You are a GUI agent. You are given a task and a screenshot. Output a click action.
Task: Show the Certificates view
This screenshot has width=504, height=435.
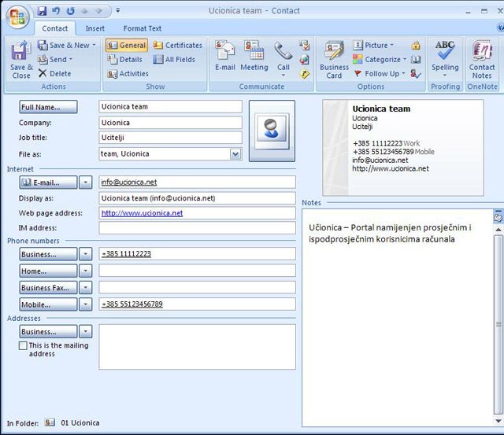(x=177, y=46)
